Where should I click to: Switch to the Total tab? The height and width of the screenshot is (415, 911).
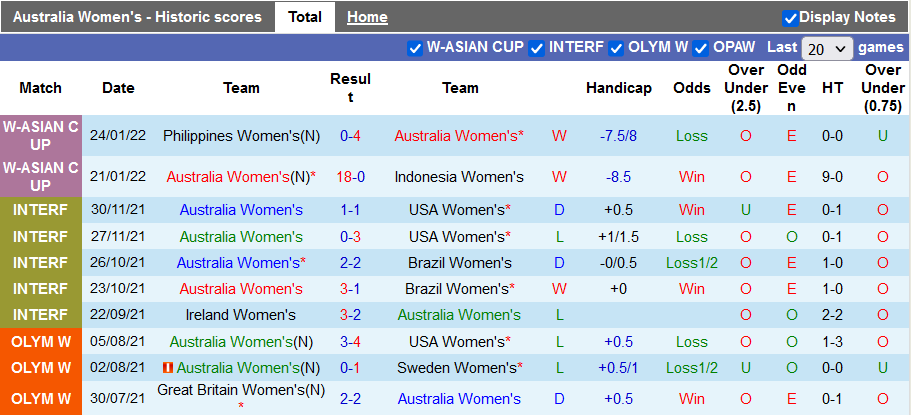tap(305, 17)
